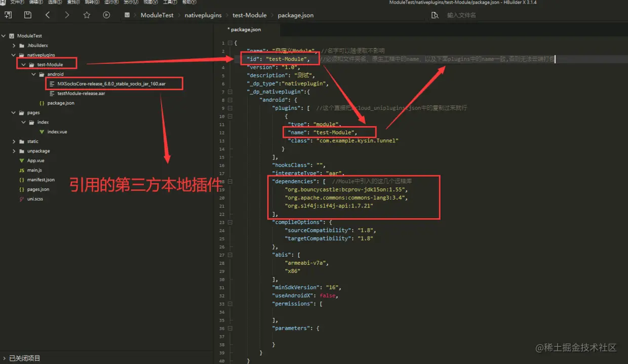Open the 发行(U) menu
Image resolution: width=628 pixels, height=364 pixels.
(x=130, y=3)
